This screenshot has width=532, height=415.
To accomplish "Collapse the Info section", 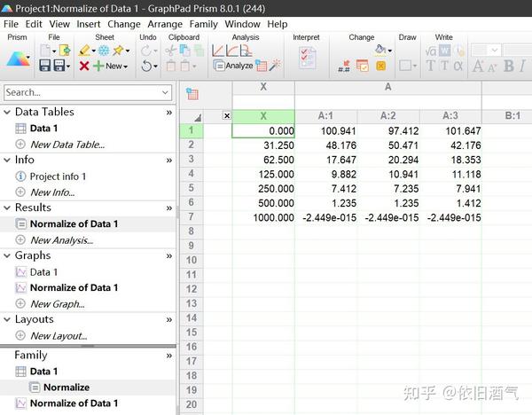I will pos(7,160).
